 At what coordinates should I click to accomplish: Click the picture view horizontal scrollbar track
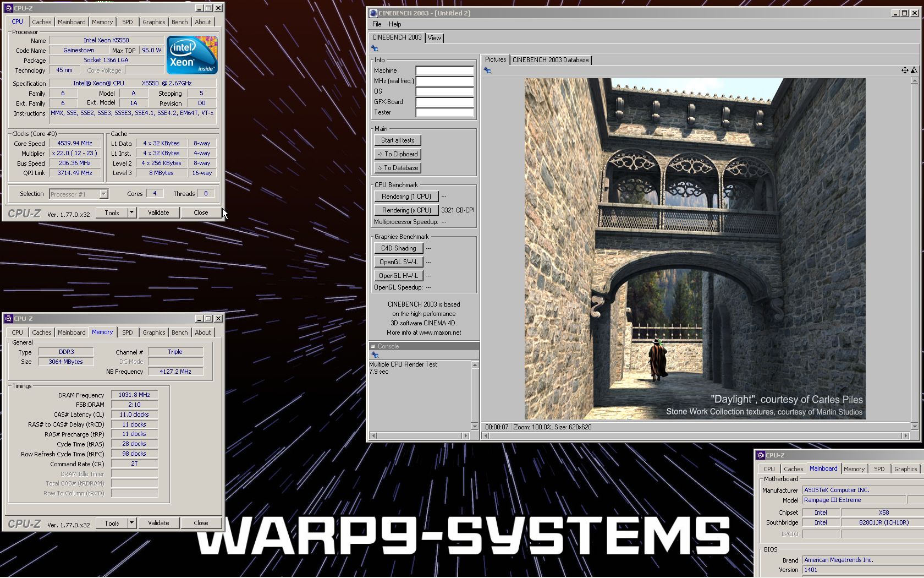click(696, 435)
